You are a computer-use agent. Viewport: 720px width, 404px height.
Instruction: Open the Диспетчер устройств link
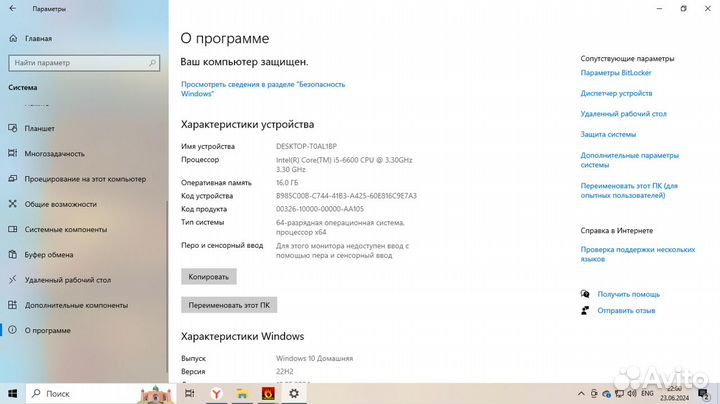[x=616, y=93]
